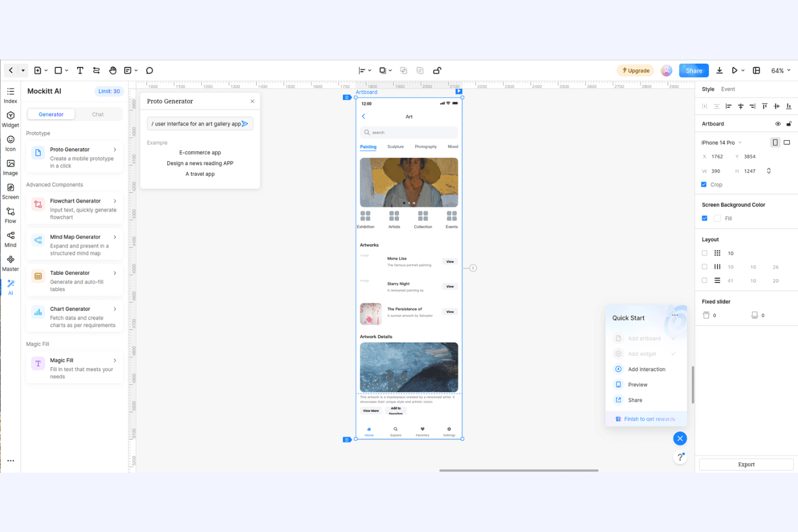This screenshot has height=532, width=798.
Task: Expand the Flowchart Generator entry
Action: [115, 201]
